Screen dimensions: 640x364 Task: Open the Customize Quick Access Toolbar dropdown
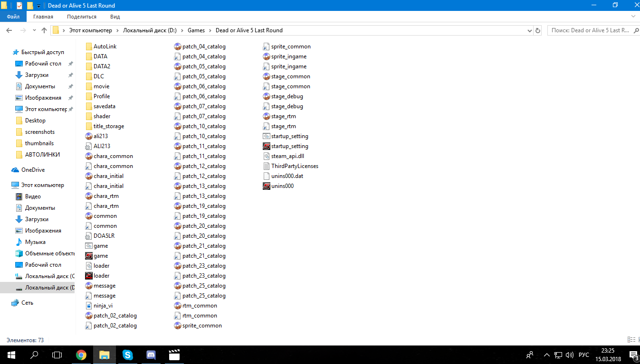(38, 6)
